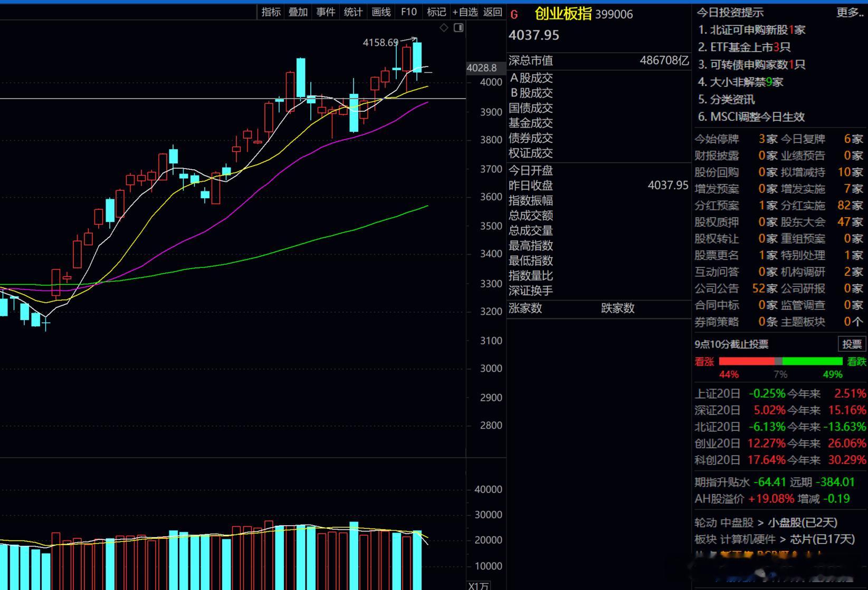868x590 pixels.
Task: Click the 板块 计算机硬件 > 芯片 line
Action: point(775,539)
